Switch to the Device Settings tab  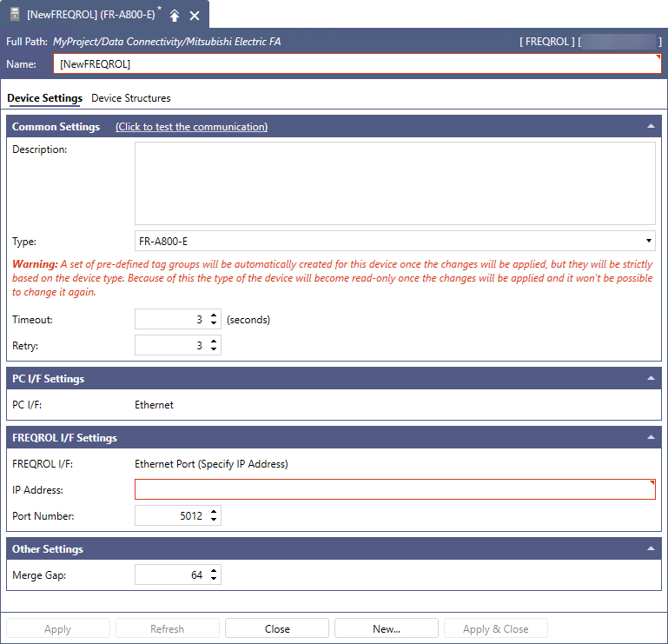(44, 98)
